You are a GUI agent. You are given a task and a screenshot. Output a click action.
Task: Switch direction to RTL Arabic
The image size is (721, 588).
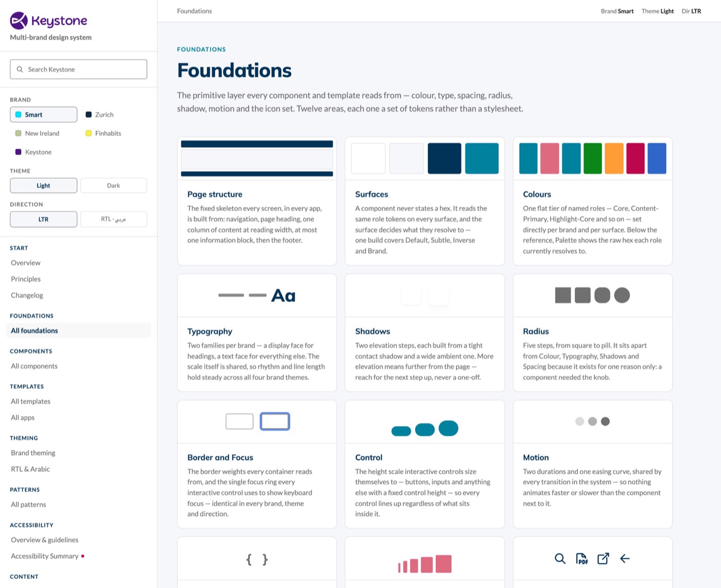[x=113, y=219]
